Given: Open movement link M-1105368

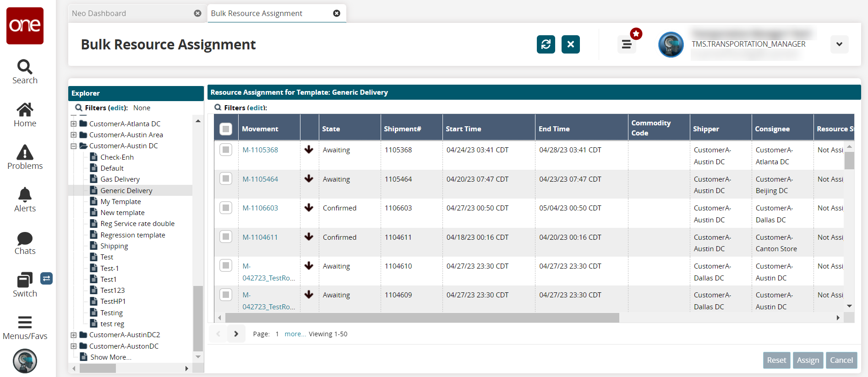Looking at the screenshot, I should (x=260, y=150).
